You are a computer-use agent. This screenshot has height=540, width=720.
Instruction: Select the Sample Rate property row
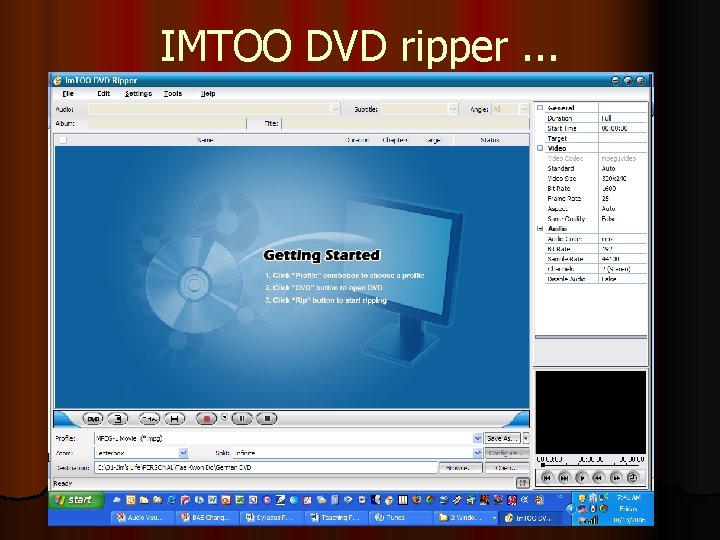(x=596, y=259)
